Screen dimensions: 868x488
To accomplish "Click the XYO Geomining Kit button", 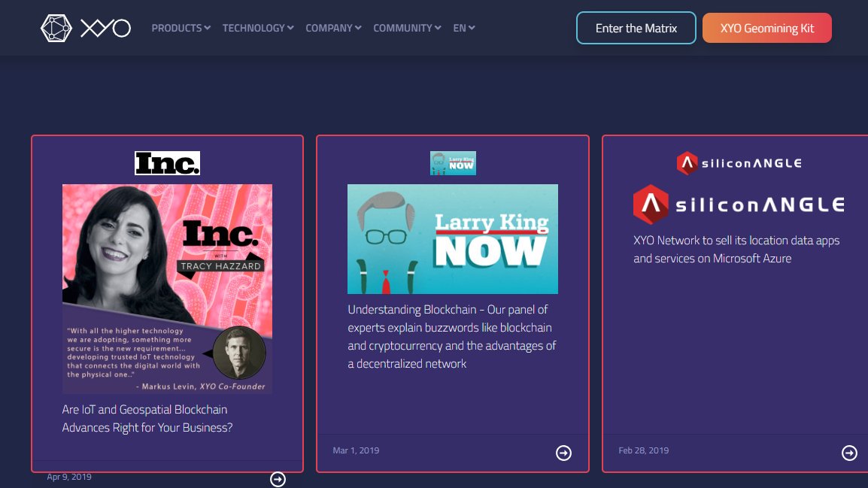I will coord(766,29).
